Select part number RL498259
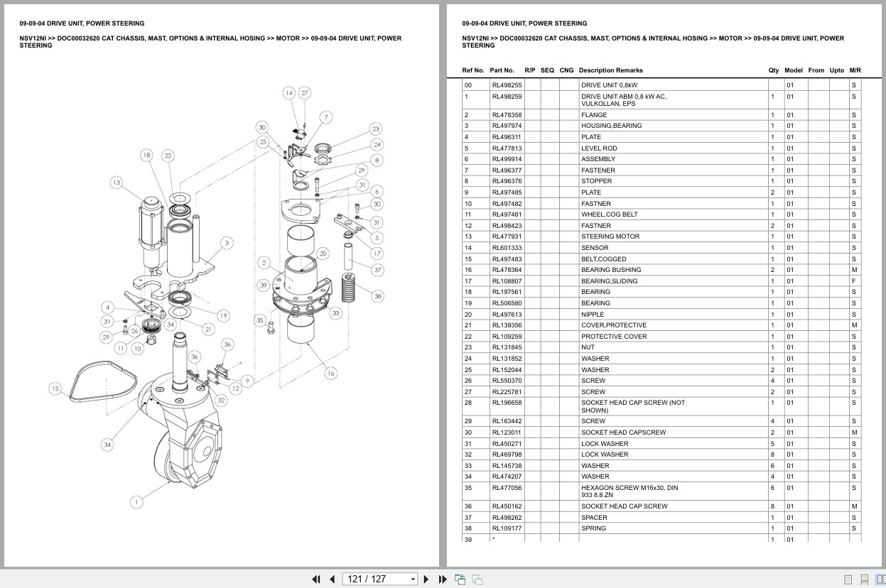Image resolution: width=886 pixels, height=588 pixels. click(x=507, y=97)
